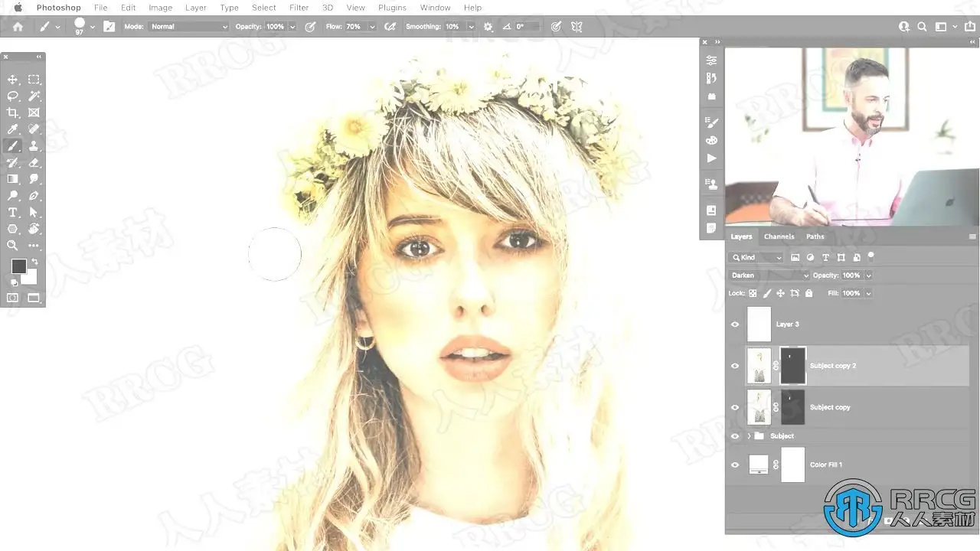Image resolution: width=980 pixels, height=551 pixels.
Task: Select the Smudge tool
Action: [x=34, y=179]
